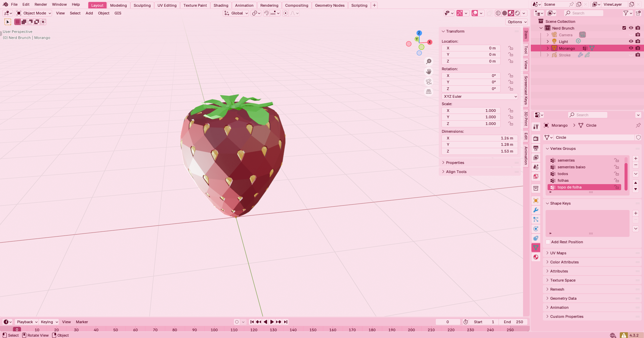Open the Playback menu in the timeline

27,322
